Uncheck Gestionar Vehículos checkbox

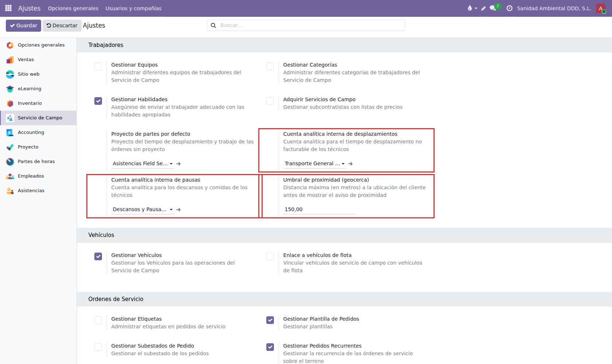point(98,256)
